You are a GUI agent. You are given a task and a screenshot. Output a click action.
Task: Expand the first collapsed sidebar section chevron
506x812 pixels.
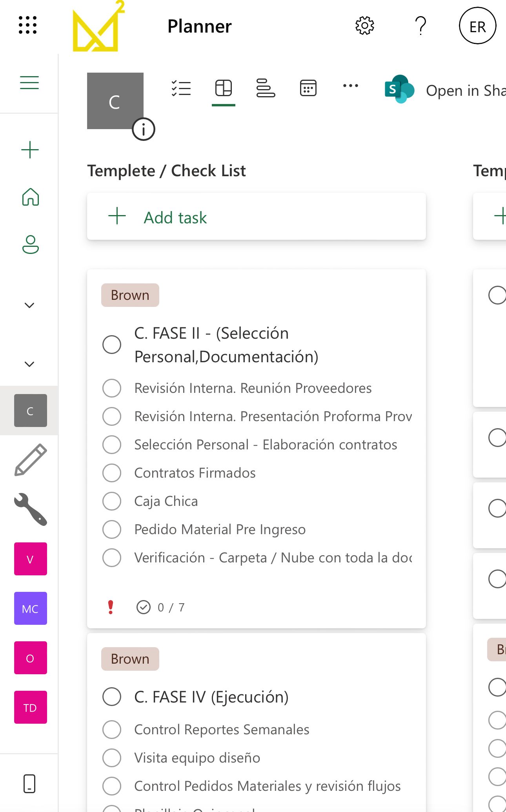[29, 305]
